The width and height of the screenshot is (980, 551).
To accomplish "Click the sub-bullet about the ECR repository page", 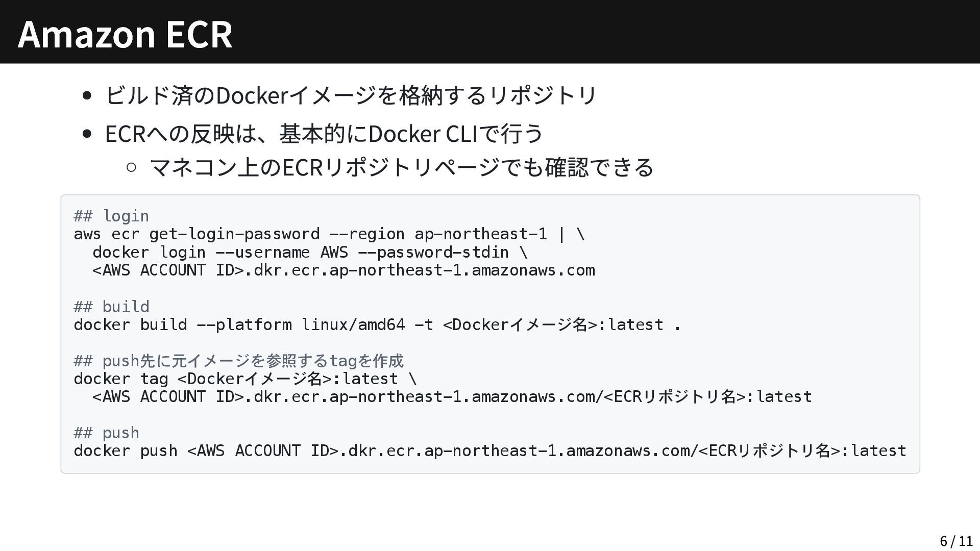I will [x=401, y=167].
